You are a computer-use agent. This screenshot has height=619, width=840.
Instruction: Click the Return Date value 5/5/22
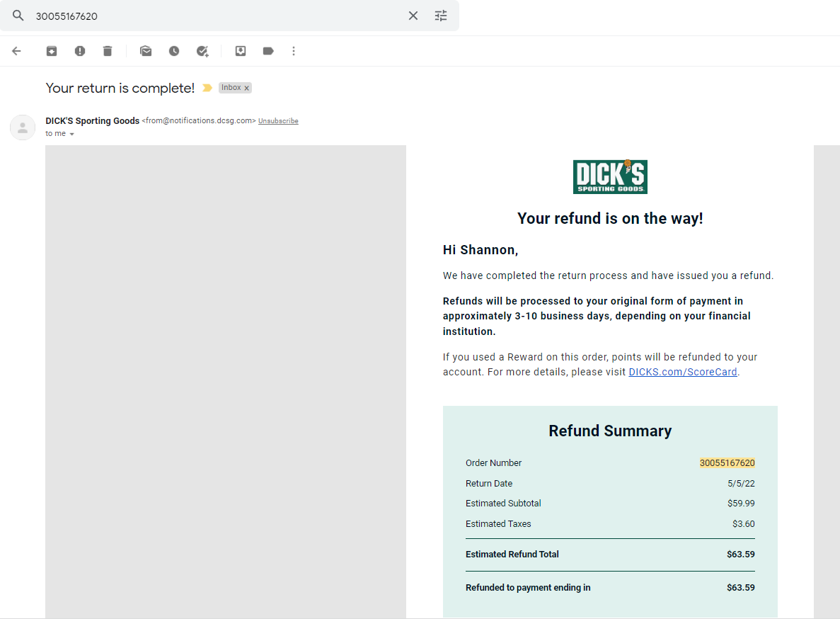pyautogui.click(x=741, y=484)
